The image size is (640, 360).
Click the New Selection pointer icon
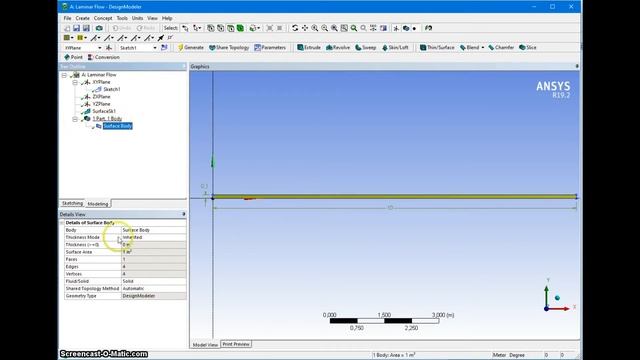[185, 28]
